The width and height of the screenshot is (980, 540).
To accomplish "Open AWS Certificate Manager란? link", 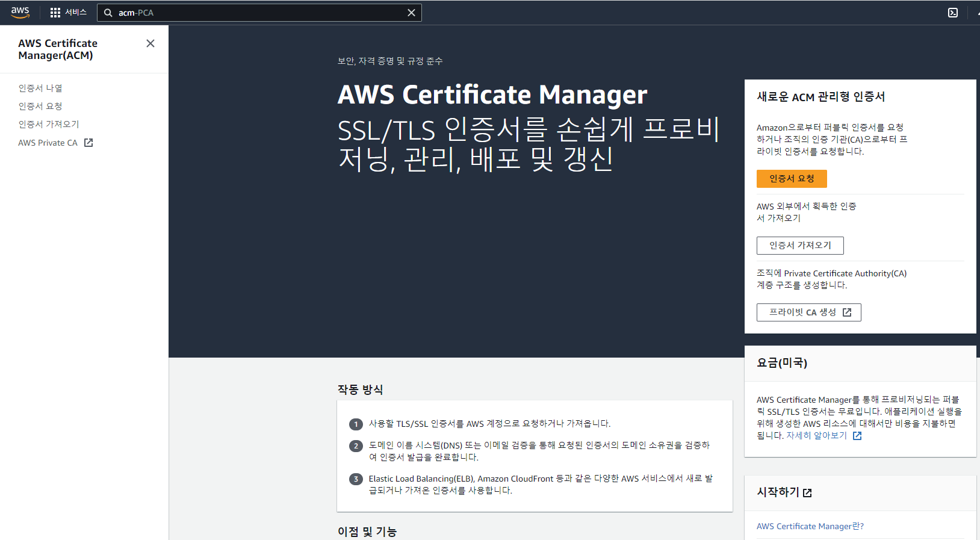I will [x=810, y=526].
